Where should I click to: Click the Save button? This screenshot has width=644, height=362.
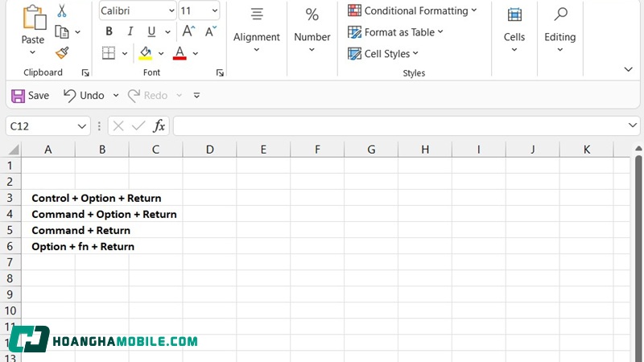pyautogui.click(x=31, y=96)
